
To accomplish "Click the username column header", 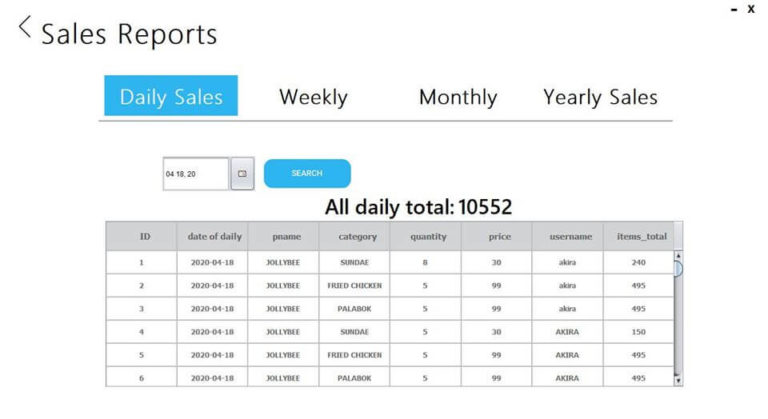I will [569, 237].
